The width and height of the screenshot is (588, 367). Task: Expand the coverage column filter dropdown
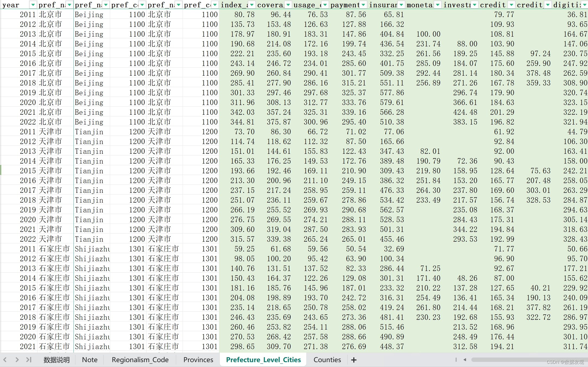(288, 5)
